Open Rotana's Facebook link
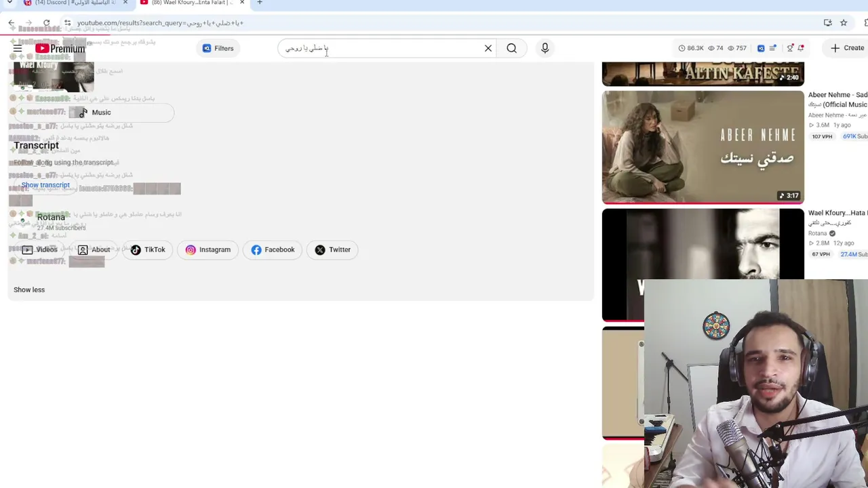 273,249
